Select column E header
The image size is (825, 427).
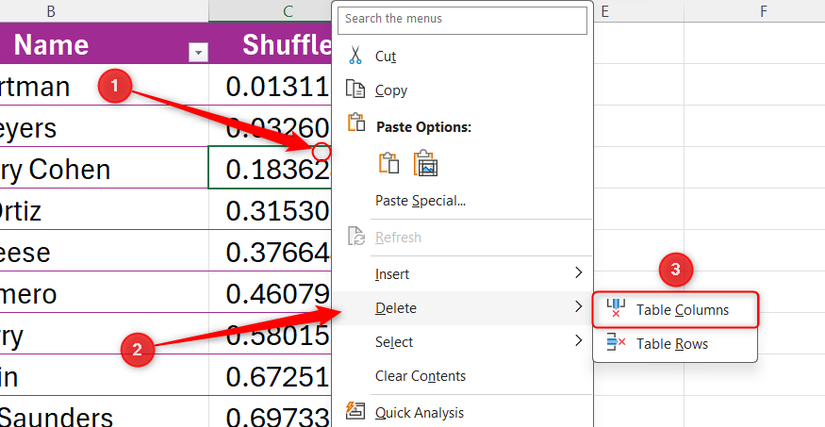pyautogui.click(x=639, y=11)
